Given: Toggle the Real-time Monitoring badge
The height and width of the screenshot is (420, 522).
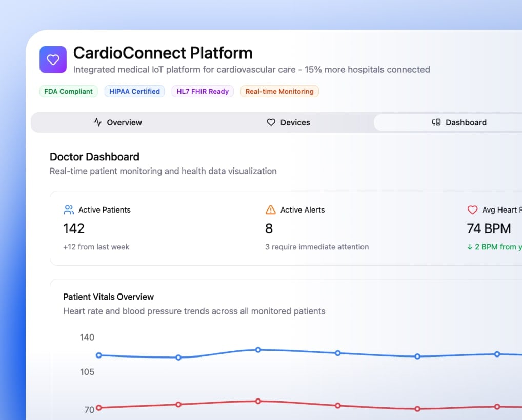Looking at the screenshot, I should click(x=279, y=91).
